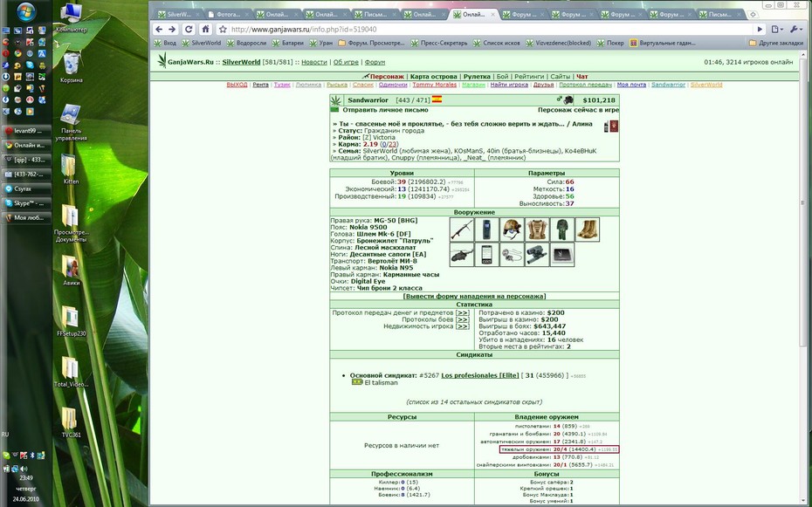Click the Об игре header link
The width and height of the screenshot is (812, 507).
346,62
